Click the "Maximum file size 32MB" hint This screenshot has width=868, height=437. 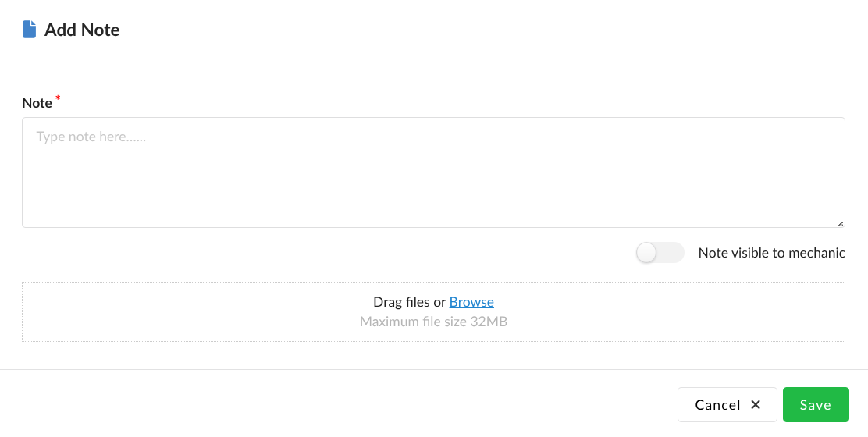pyautogui.click(x=433, y=321)
